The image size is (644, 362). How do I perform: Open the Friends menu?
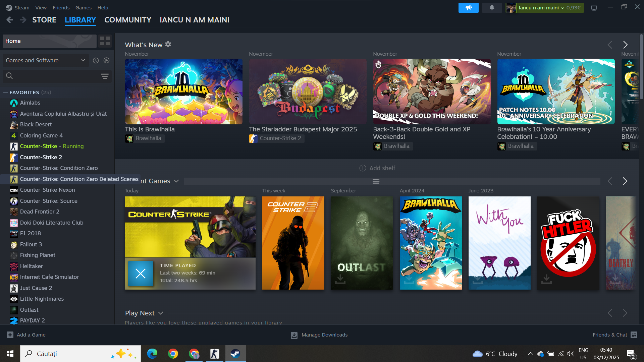61,7
